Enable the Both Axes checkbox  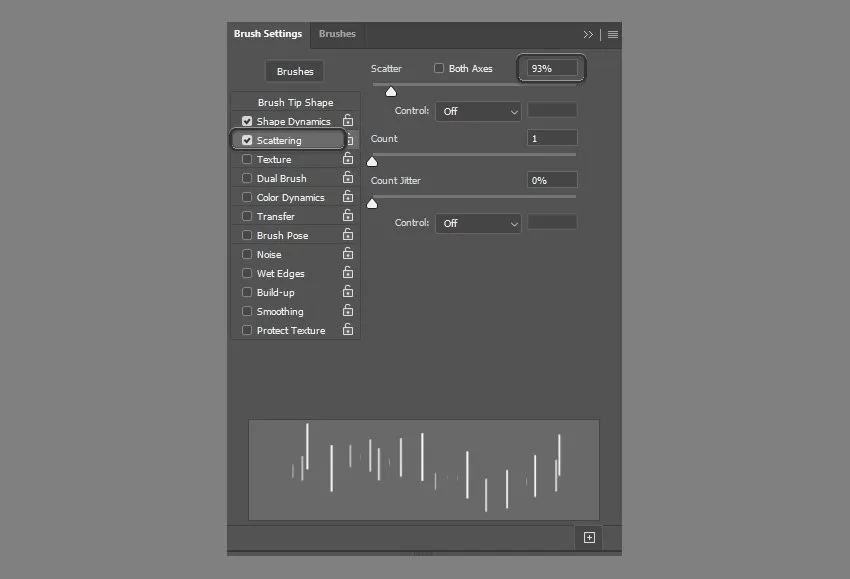(439, 69)
